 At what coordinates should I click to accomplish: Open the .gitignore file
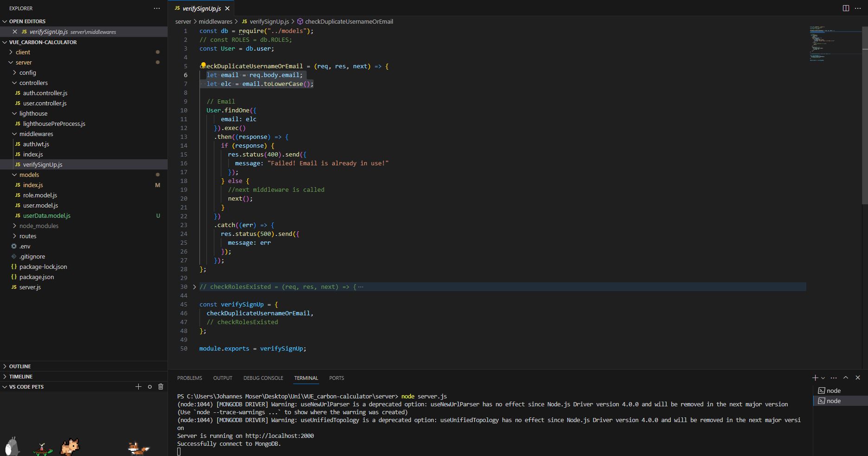click(84, 256)
